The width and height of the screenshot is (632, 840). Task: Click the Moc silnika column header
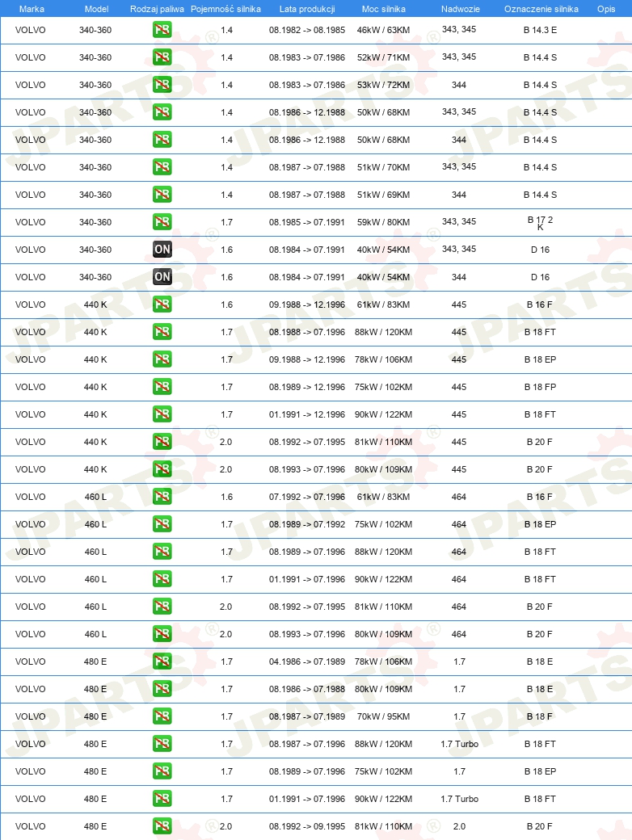coord(384,9)
